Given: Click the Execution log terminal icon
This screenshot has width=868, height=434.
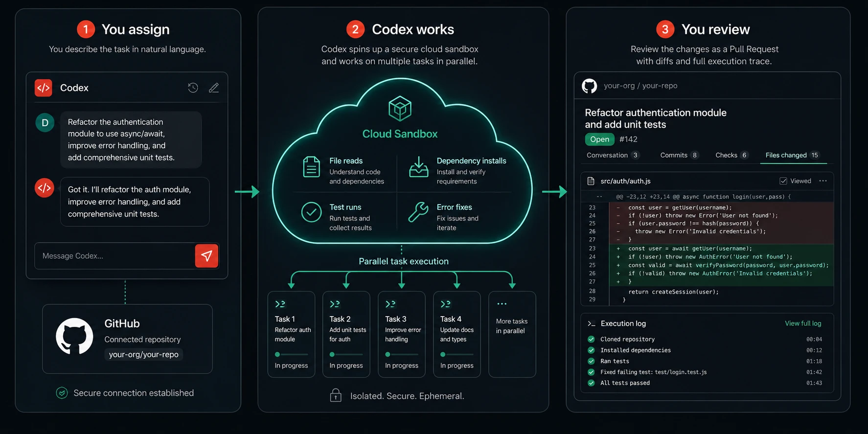Looking at the screenshot, I should click(592, 323).
